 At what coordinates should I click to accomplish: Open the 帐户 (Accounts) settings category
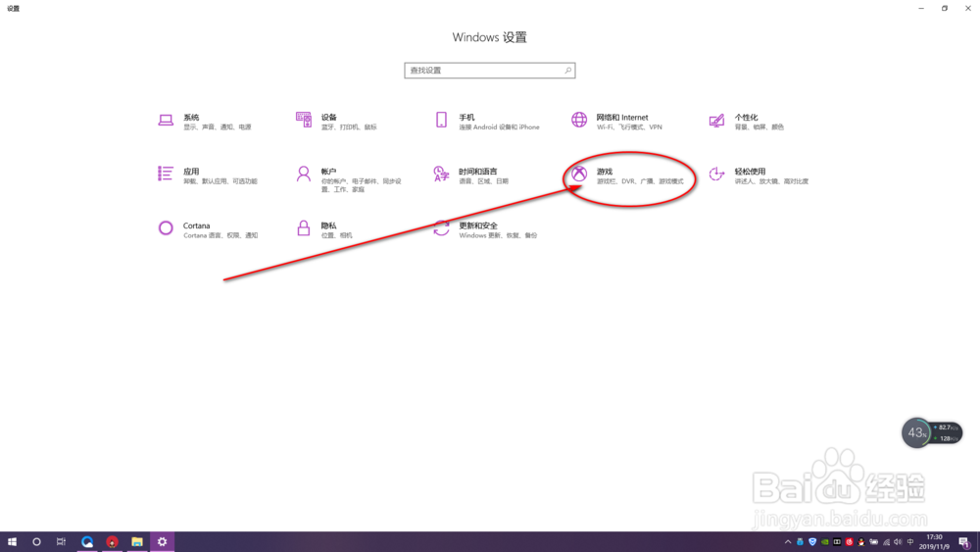[x=349, y=178]
